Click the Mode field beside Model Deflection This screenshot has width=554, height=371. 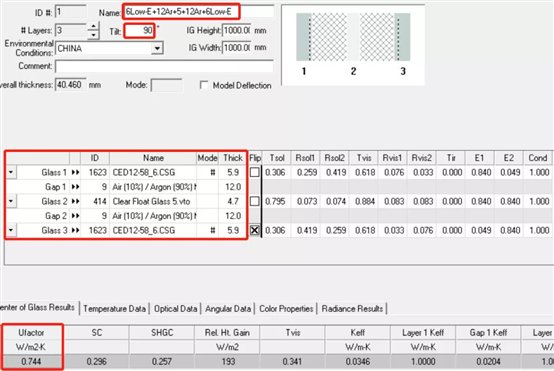coord(166,85)
